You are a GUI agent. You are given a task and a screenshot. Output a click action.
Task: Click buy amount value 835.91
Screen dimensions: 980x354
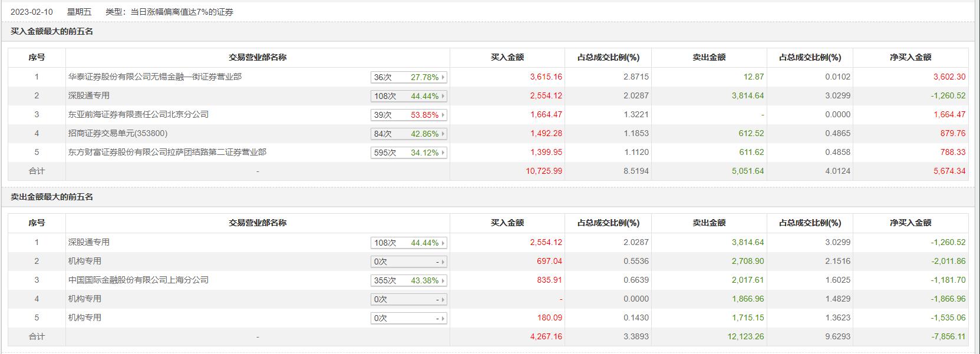[549, 280]
